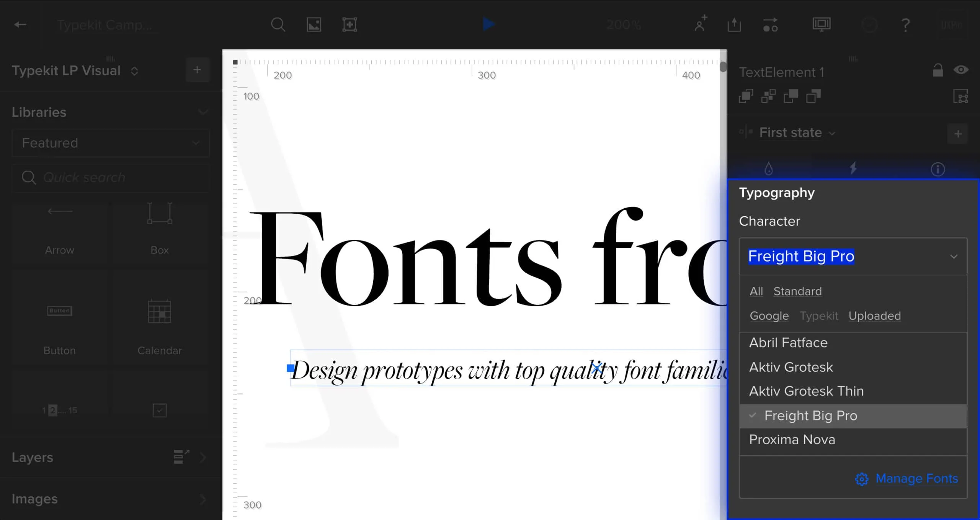980x520 pixels.
Task: Select the Google font source tab
Action: tap(769, 316)
